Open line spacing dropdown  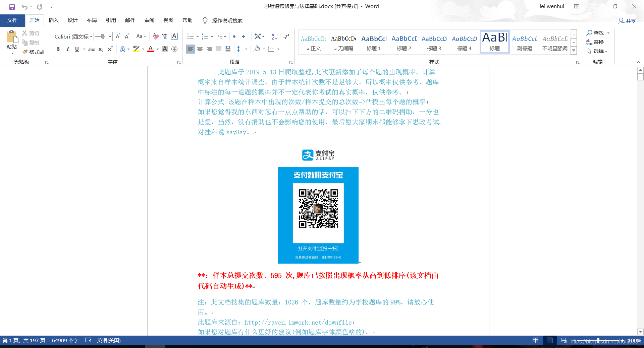(x=242, y=49)
